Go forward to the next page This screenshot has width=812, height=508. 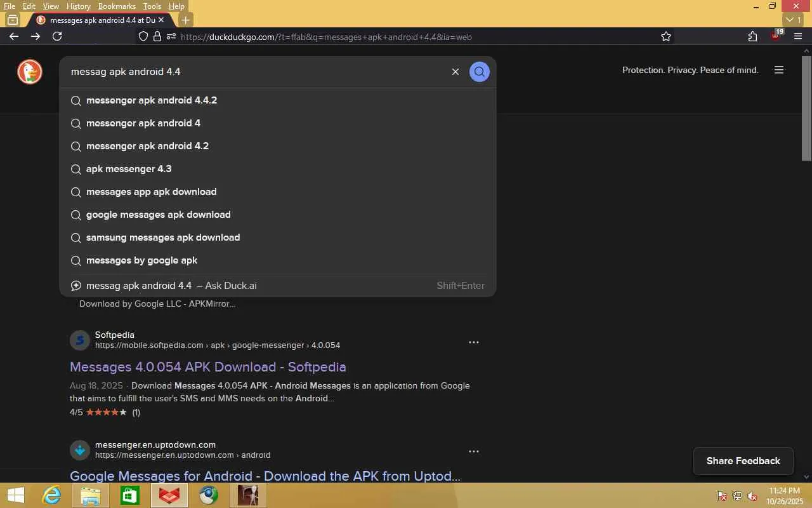click(x=36, y=36)
